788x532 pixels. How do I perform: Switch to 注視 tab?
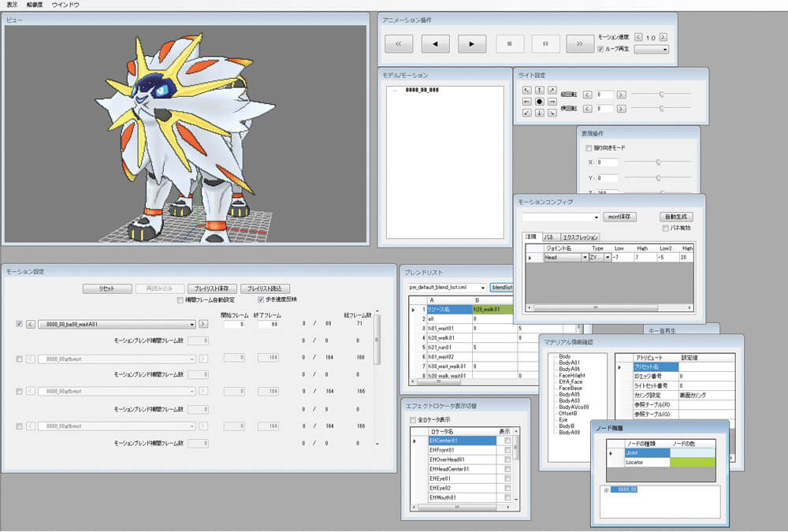(x=531, y=236)
